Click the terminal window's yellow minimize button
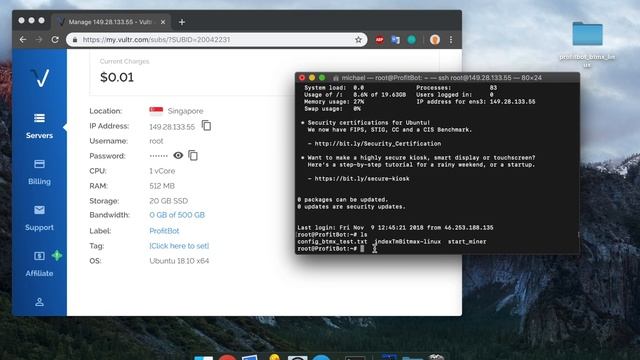Viewport: 640px width, 360px height. pyautogui.click(x=312, y=78)
